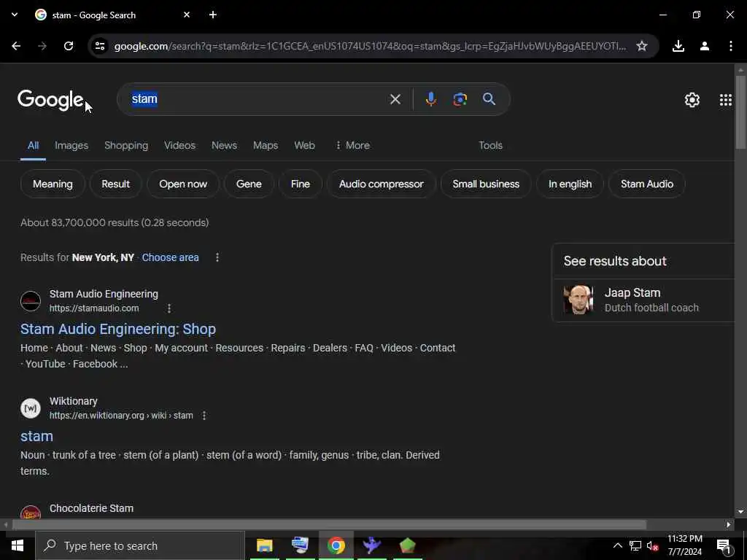
Task: Switch to Chrome in the taskbar
Action: [336, 545]
